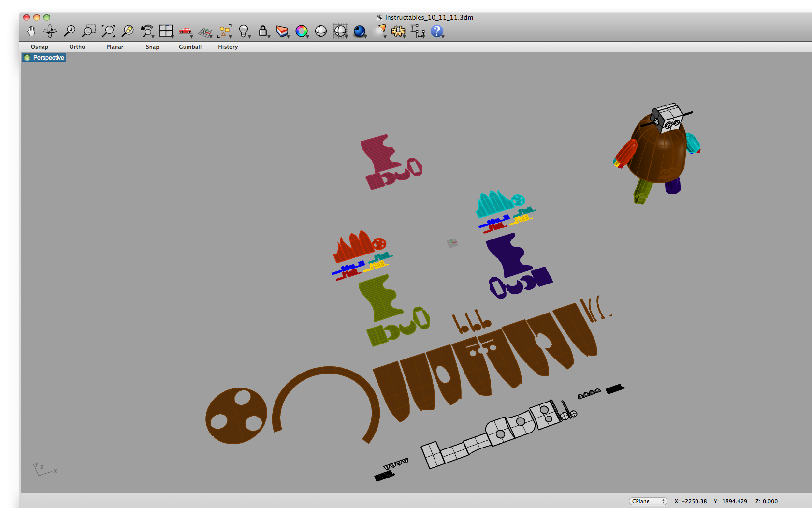
Task: Open the four viewport layout icon
Action: 166,30
